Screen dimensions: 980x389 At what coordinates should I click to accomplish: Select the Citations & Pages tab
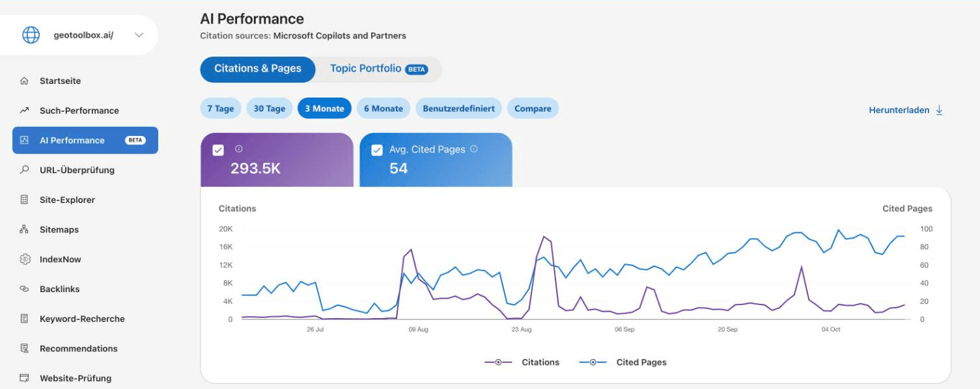(x=258, y=69)
